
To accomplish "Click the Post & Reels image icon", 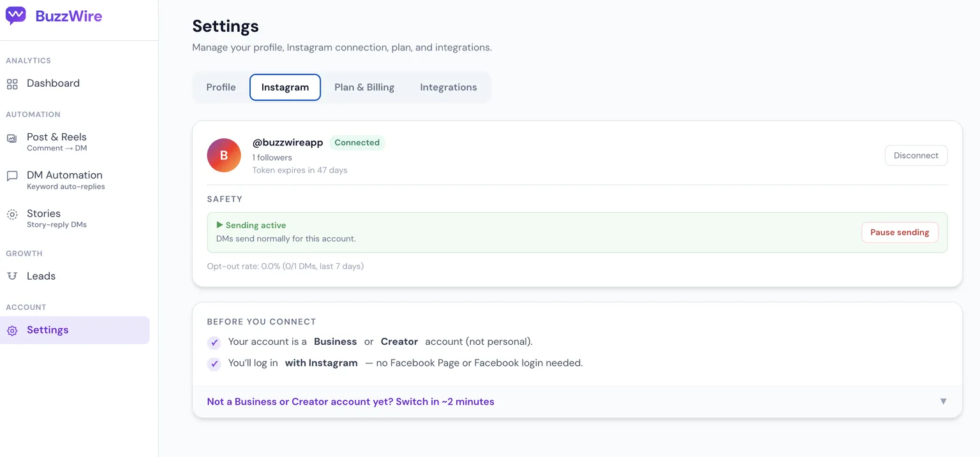I will click(x=12, y=138).
